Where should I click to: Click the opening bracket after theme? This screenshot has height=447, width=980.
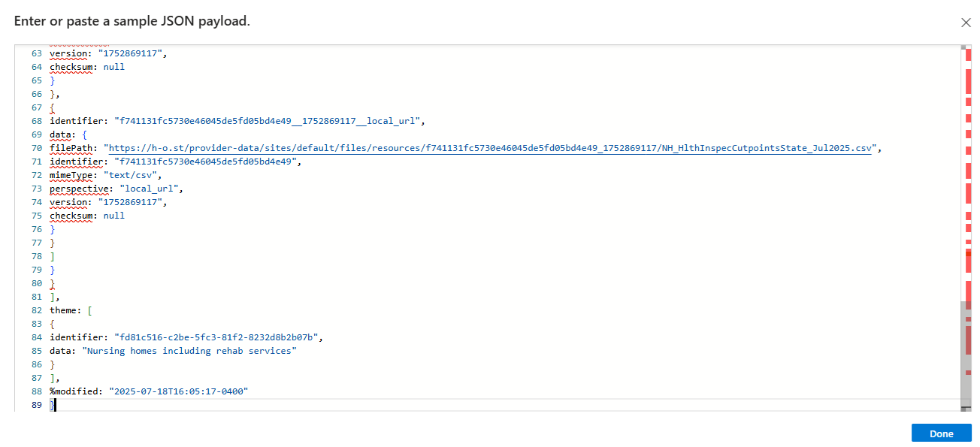click(89, 310)
